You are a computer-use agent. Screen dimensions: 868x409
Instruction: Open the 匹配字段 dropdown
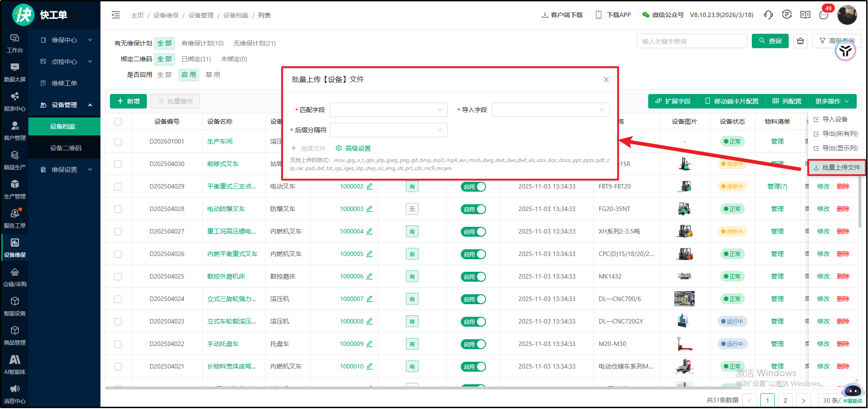click(388, 110)
